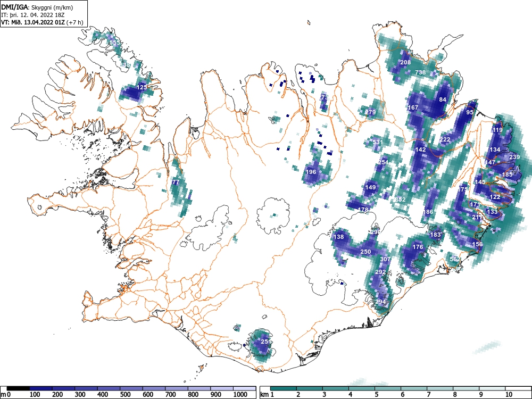The width and height of the screenshot is (532, 399).
Task: Click the visibility value 147 on the map
Action: point(491,162)
